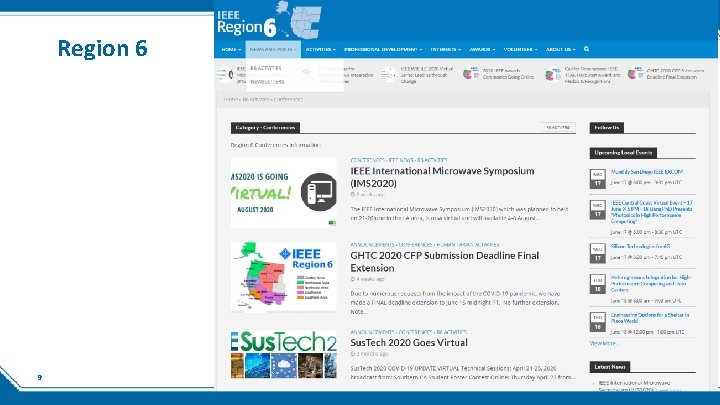Click View More under Upcoming Local Events
Image resolution: width=720 pixels, height=405 pixels.
click(x=604, y=343)
